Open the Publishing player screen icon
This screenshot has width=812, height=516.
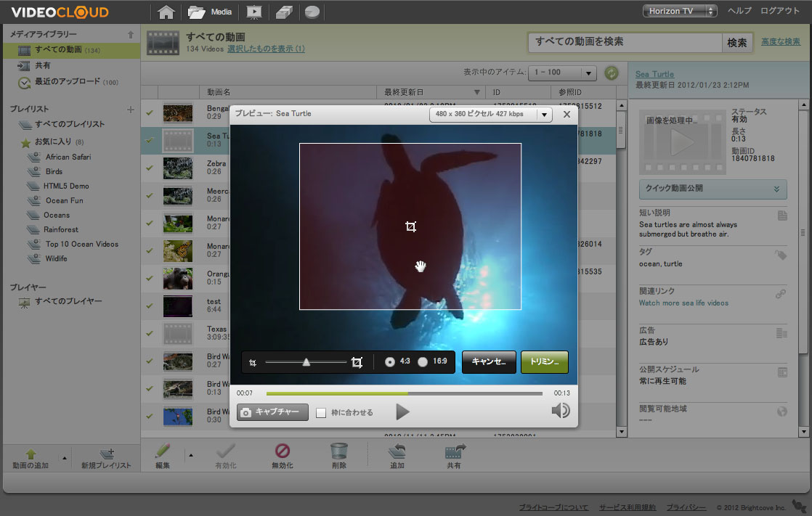[x=253, y=12]
